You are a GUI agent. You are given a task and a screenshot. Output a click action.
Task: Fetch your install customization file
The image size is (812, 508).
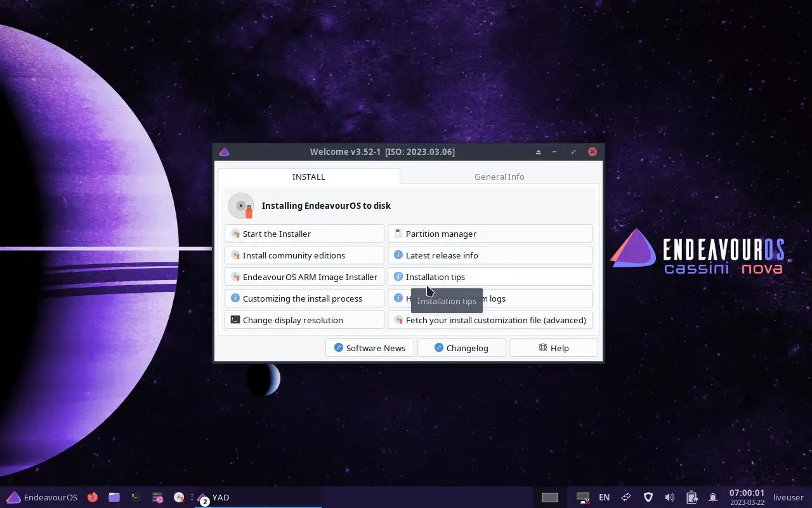[x=490, y=320]
